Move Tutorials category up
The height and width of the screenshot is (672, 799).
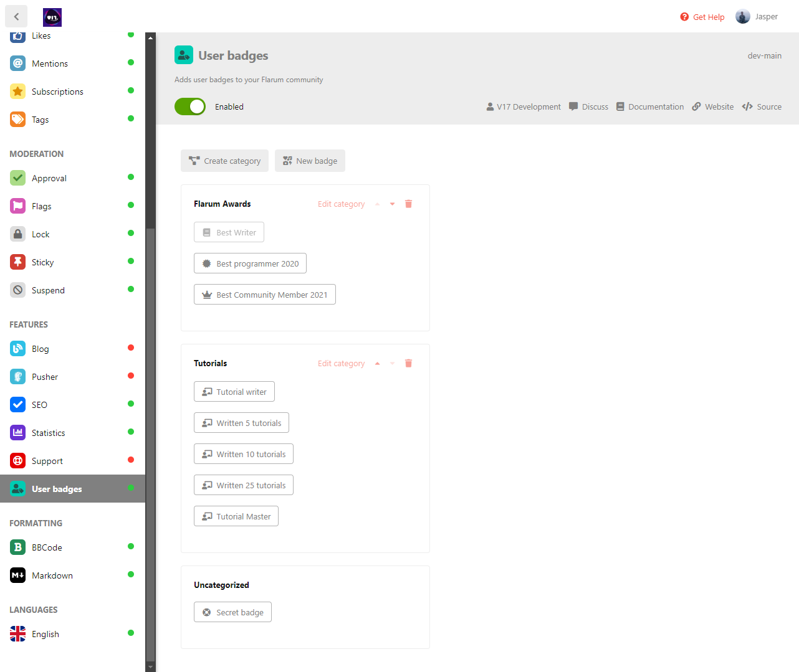point(377,363)
